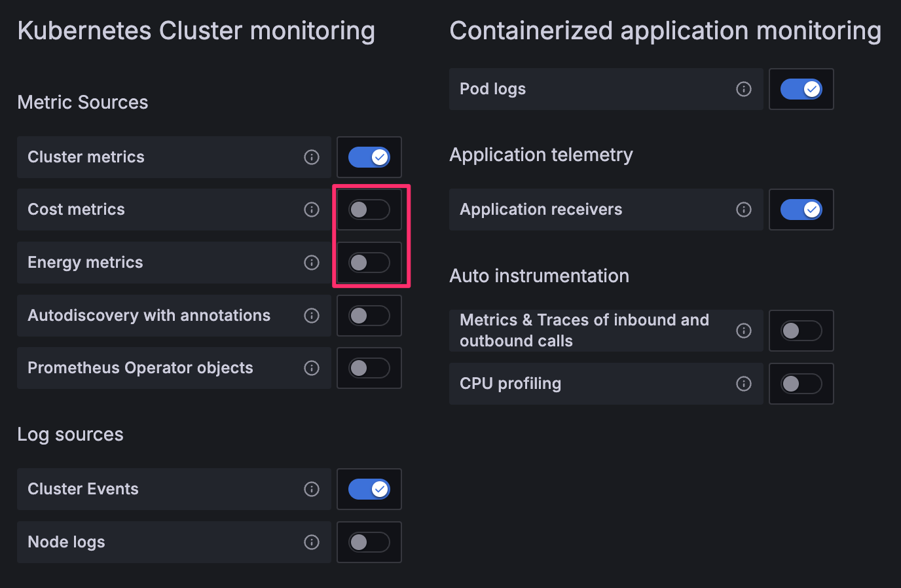Click CPU profiling info icon
901x588 pixels.
click(x=744, y=384)
